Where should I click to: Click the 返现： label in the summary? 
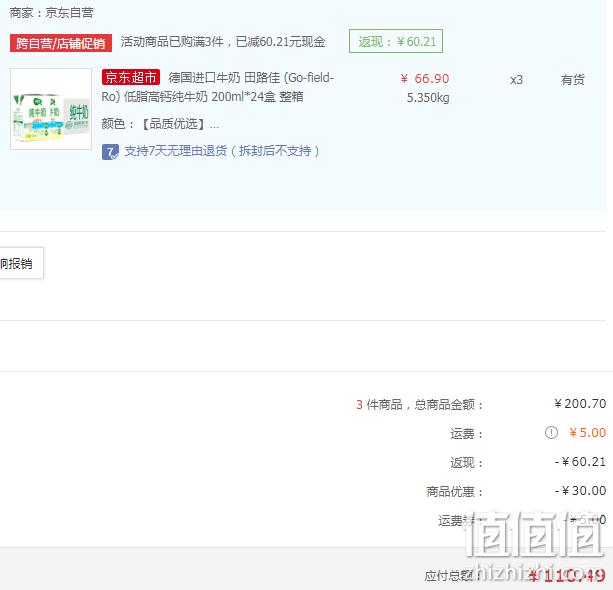467,463
